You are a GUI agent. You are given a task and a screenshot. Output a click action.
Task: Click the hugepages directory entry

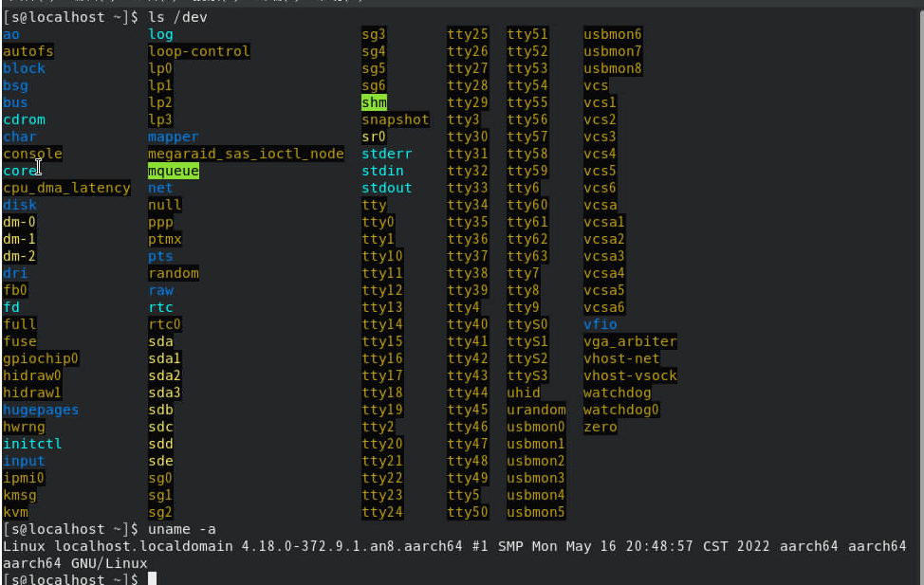41,410
